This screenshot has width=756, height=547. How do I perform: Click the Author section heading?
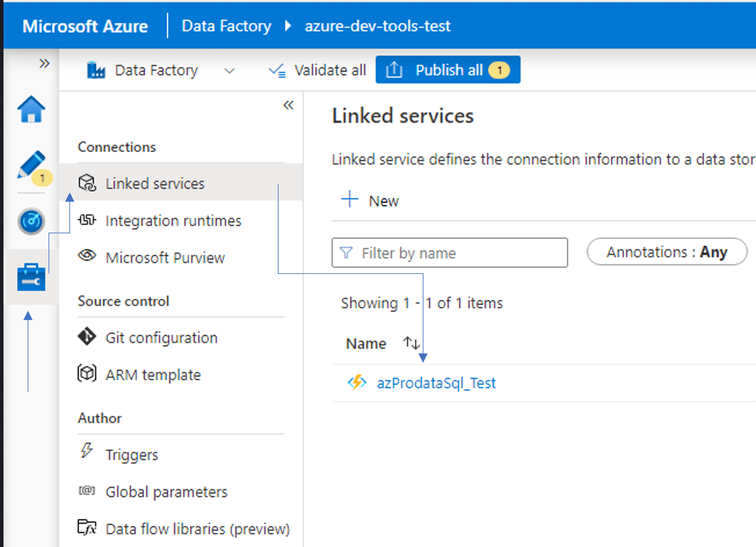point(100,418)
